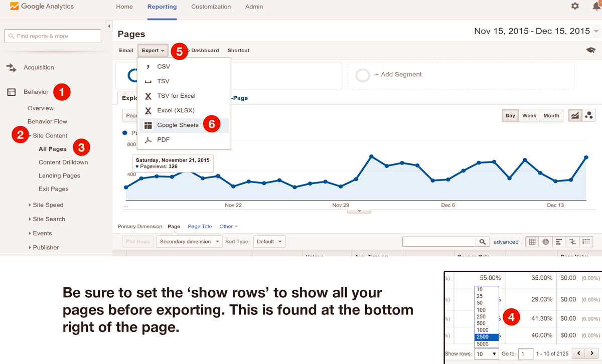Select 2500 in show rows list
Viewport: 602px width, 364px height.
[487, 337]
